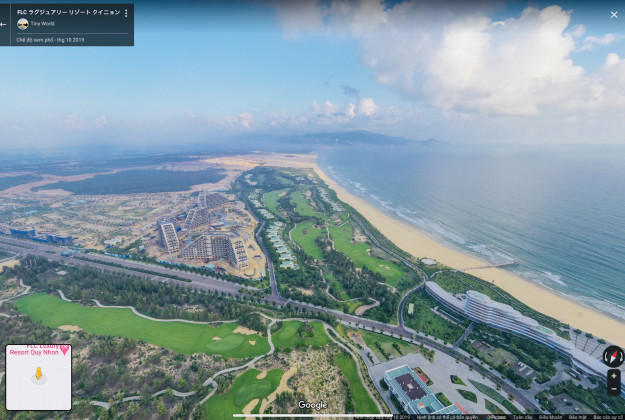Click the Báo cáo sự cố link
The height and width of the screenshot is (420, 625).
607,416
